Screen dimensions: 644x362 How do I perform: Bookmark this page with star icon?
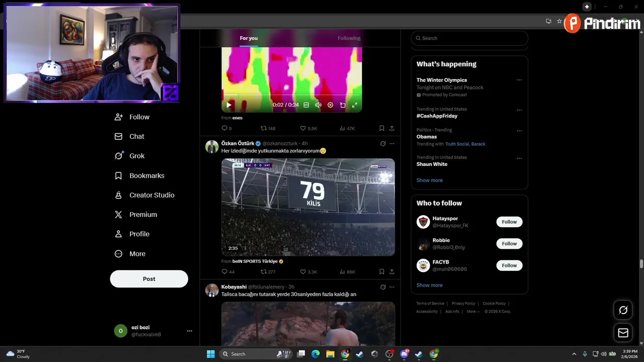tap(559, 21)
